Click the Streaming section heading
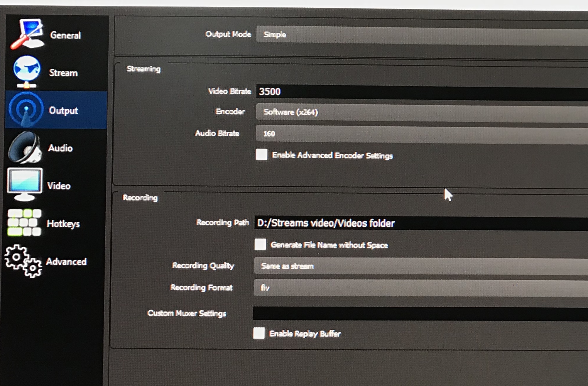The height and width of the screenshot is (386, 588). [x=143, y=69]
